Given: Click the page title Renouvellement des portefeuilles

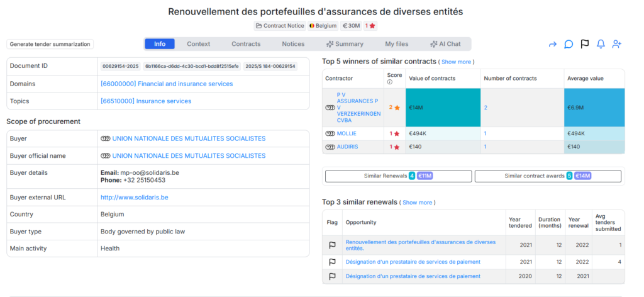Looking at the screenshot, I should (x=316, y=11).
